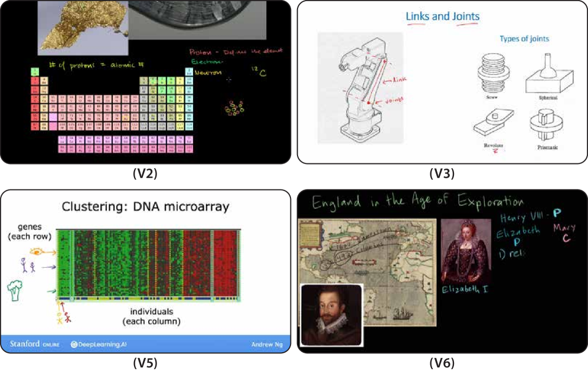Click the 'Elizabeth I' caption under portrait

coord(465,289)
